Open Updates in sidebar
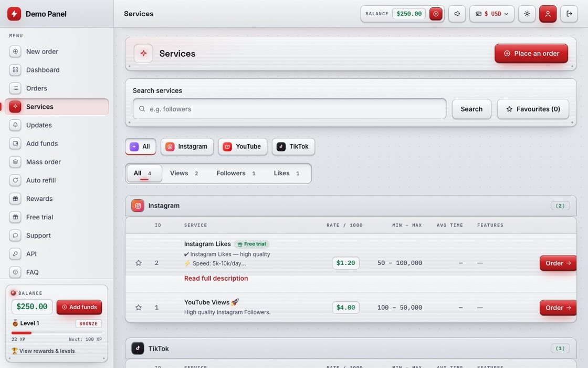 click(57, 125)
